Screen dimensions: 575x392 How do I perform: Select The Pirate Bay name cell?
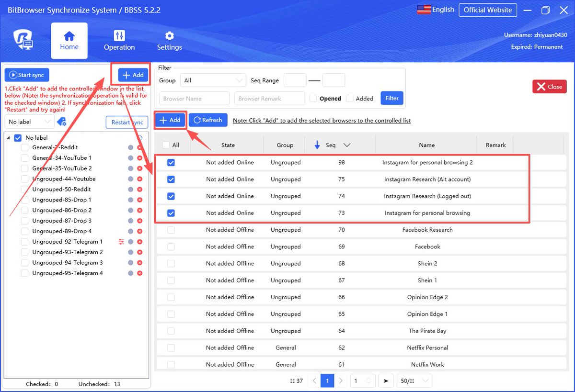click(x=426, y=331)
